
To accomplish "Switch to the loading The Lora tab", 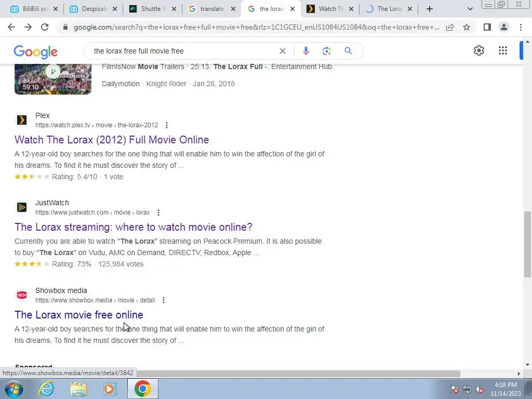I will [x=389, y=9].
